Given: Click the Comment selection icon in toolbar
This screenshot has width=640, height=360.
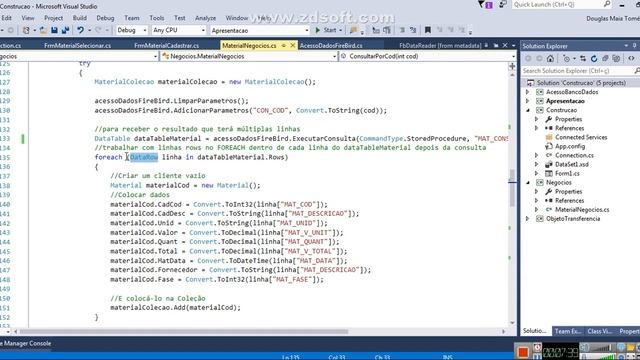Looking at the screenshot, I should pyautogui.click(x=402, y=30).
